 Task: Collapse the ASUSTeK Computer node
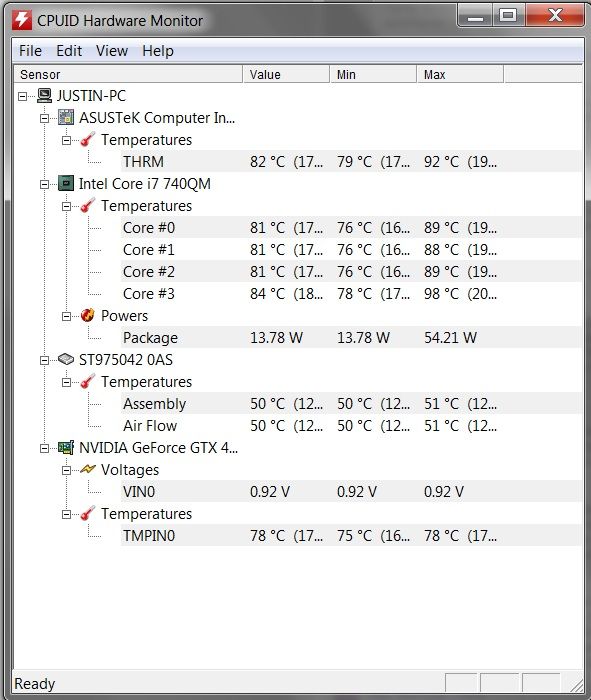[x=44, y=118]
